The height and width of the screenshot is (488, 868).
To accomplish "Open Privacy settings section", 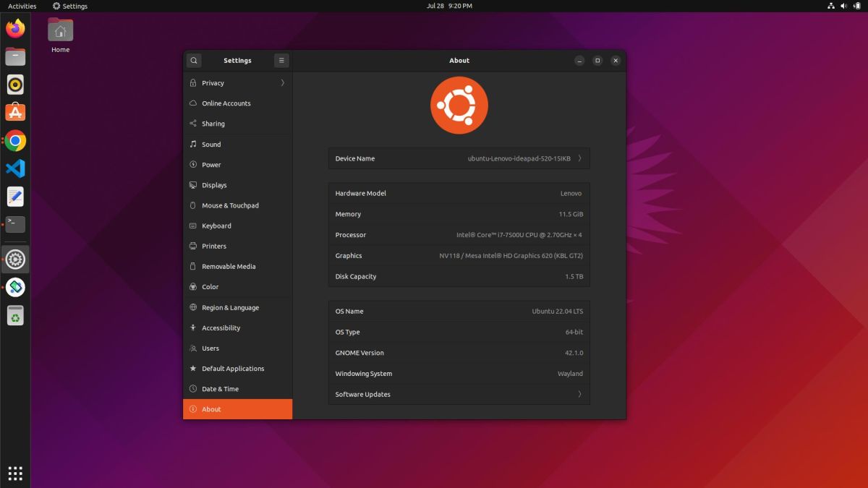I will 237,83.
